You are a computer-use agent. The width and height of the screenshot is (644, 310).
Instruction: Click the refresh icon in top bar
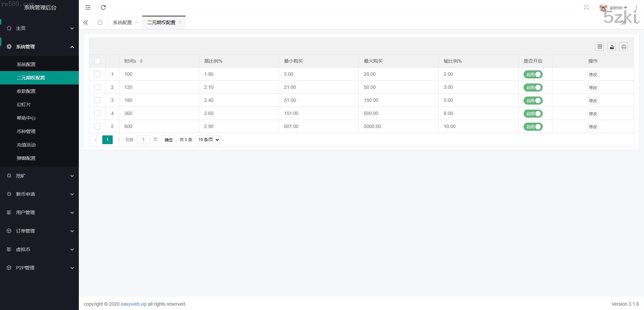103,7
